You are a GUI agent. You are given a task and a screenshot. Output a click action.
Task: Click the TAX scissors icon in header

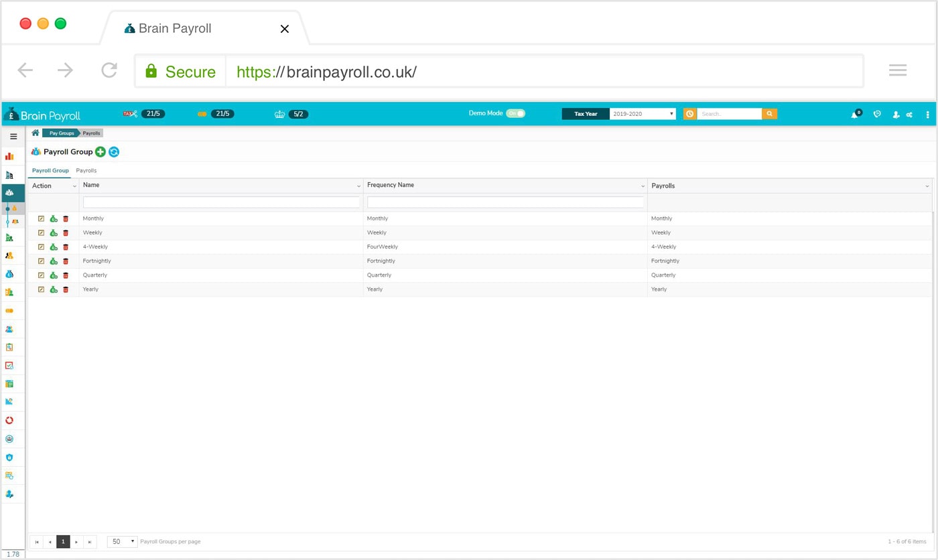click(x=130, y=114)
